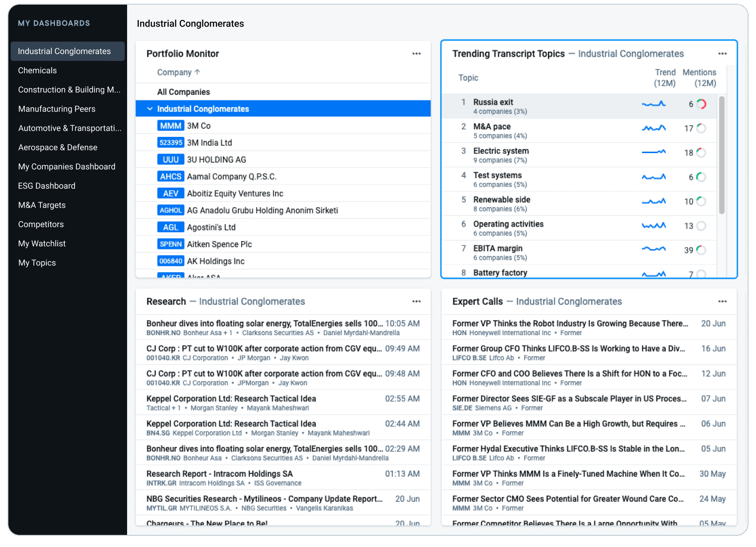Go to M&A Targets dashboard
756x547 pixels.
(42, 205)
